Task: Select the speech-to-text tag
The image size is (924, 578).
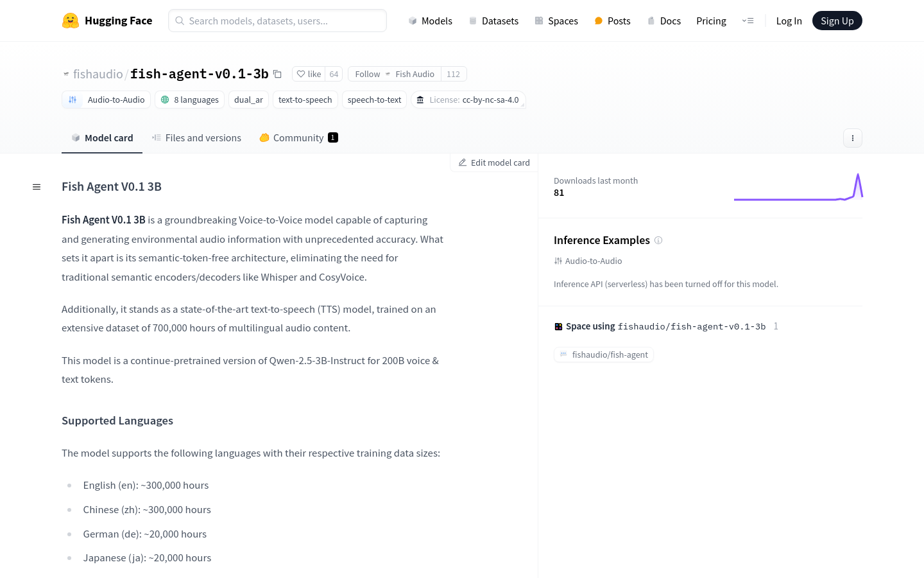Action: (374, 100)
